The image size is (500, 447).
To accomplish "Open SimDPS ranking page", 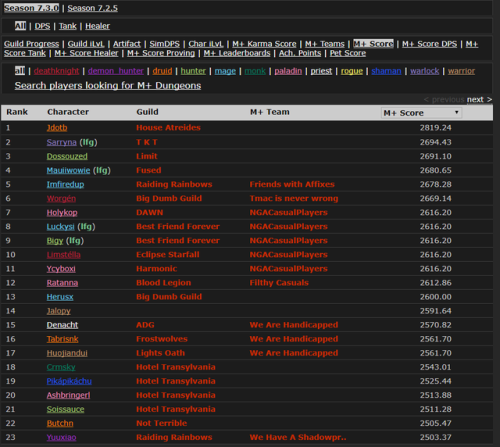I will pyautogui.click(x=164, y=44).
